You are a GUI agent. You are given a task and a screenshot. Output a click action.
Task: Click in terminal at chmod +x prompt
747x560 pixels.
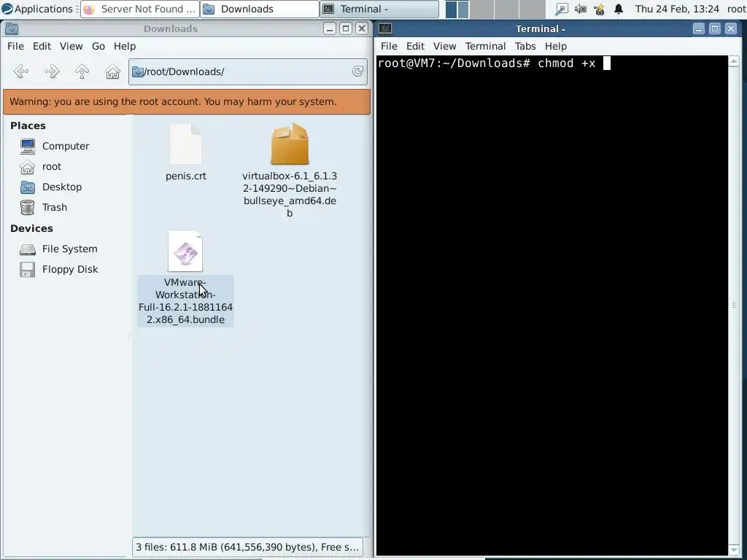click(x=607, y=63)
